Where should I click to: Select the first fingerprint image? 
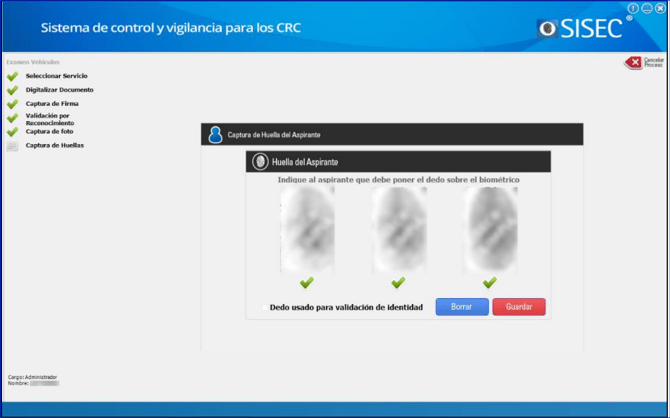(306, 229)
